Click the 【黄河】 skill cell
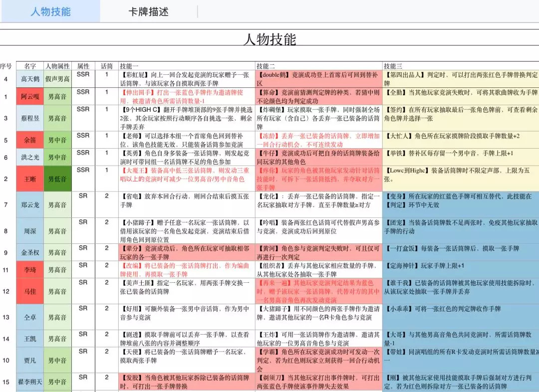This screenshot has height=392, width=539. coord(319,252)
